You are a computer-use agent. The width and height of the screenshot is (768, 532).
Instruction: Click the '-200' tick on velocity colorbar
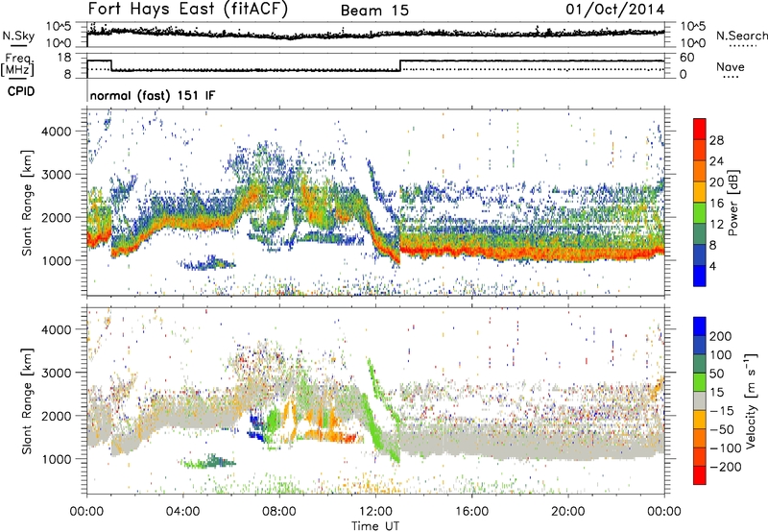pyautogui.click(x=726, y=467)
